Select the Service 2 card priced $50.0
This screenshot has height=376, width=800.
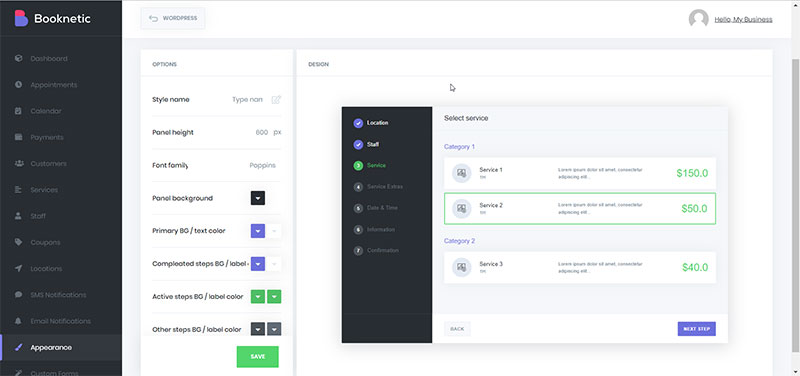[x=580, y=208]
